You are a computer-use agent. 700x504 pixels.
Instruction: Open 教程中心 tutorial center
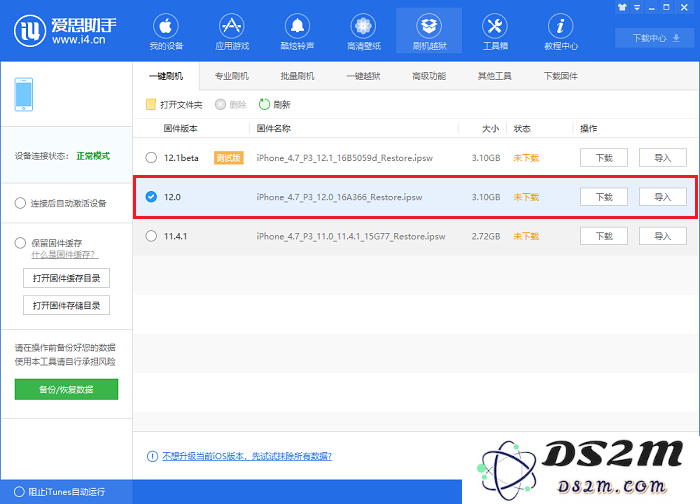click(561, 31)
